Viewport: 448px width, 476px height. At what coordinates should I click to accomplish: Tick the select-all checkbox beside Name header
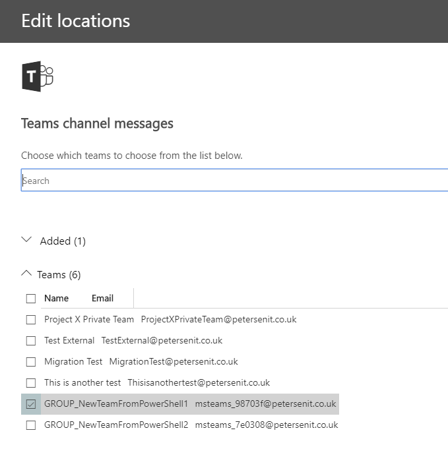click(30, 299)
